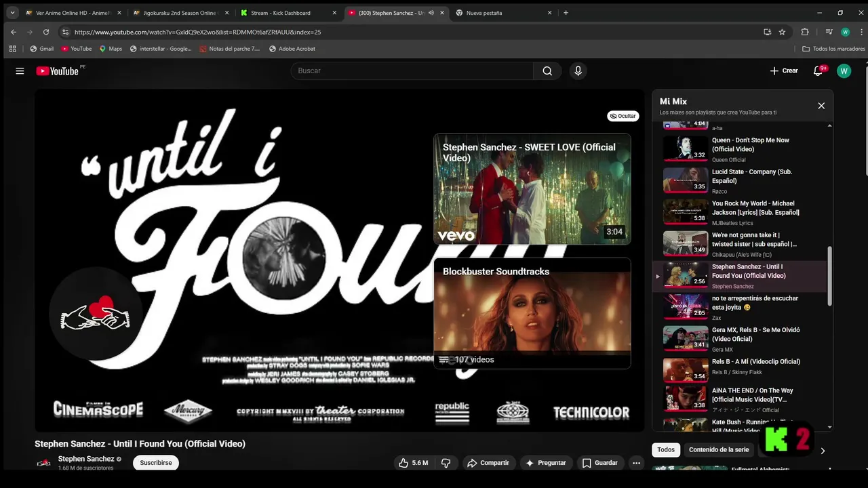This screenshot has width=868, height=488.
Task: Switch to the Nueva pestaña tab
Action: 502,13
